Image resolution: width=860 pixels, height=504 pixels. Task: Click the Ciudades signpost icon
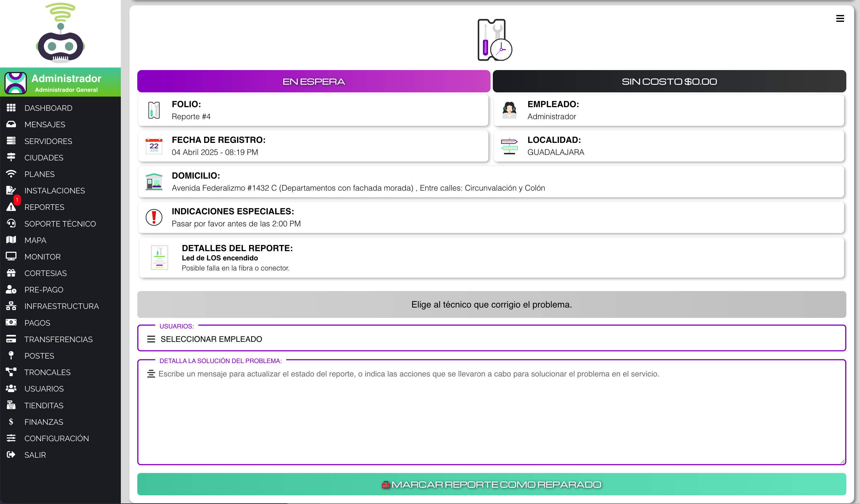(x=11, y=157)
